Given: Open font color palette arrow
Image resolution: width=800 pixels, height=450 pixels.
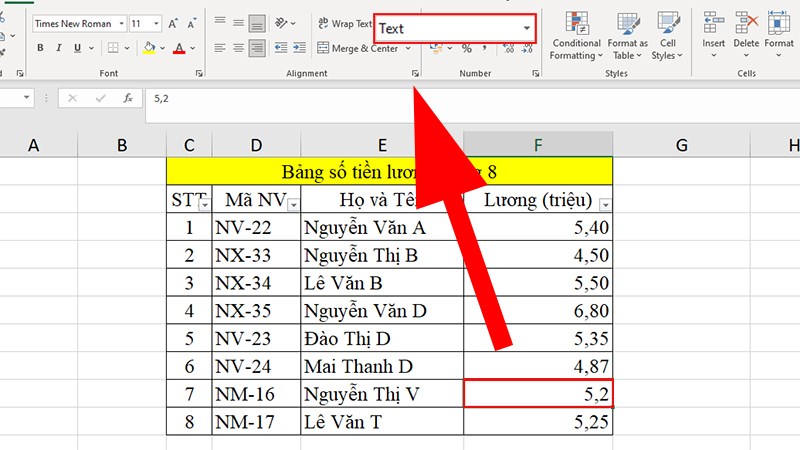Looking at the screenshot, I should coord(193,48).
